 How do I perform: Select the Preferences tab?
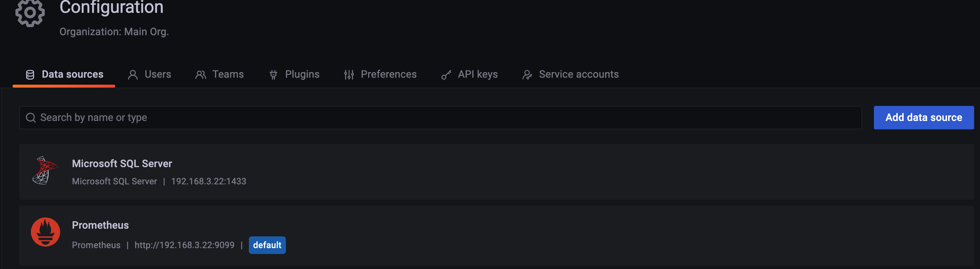pyautogui.click(x=388, y=74)
